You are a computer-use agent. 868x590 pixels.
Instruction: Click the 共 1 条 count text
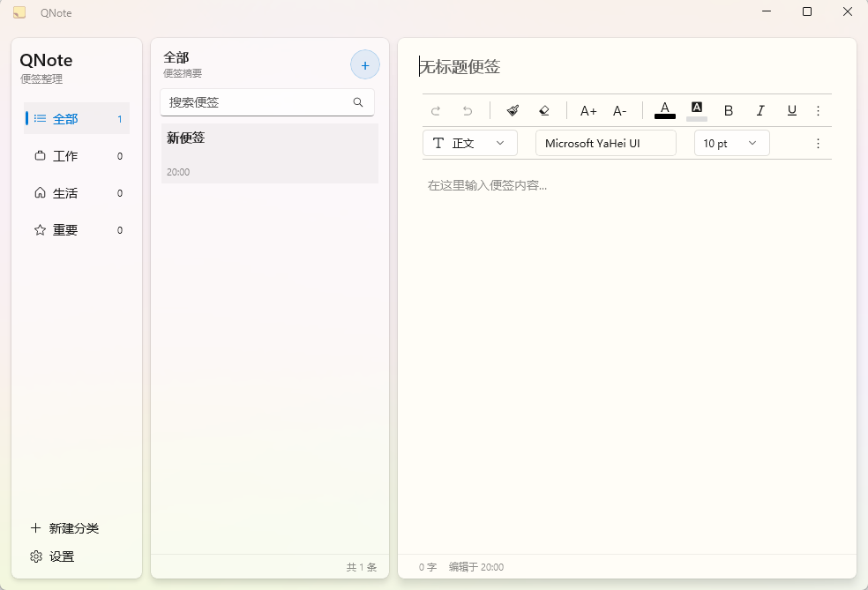point(362,567)
